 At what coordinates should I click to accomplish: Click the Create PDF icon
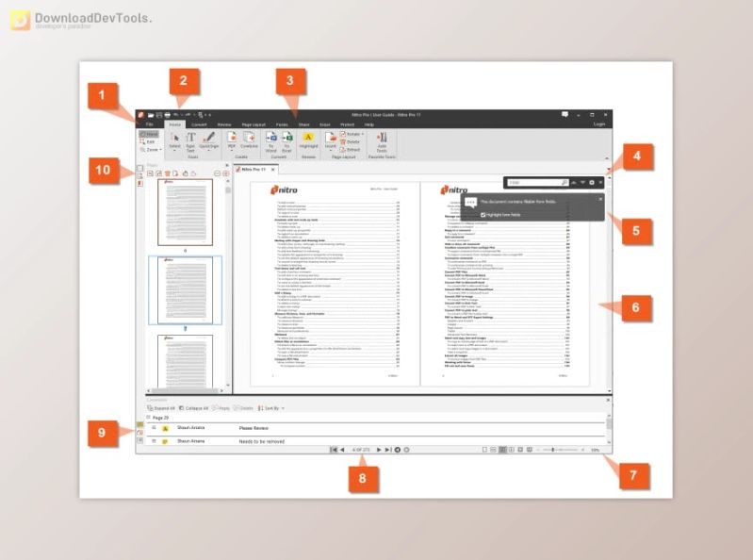tap(232, 140)
